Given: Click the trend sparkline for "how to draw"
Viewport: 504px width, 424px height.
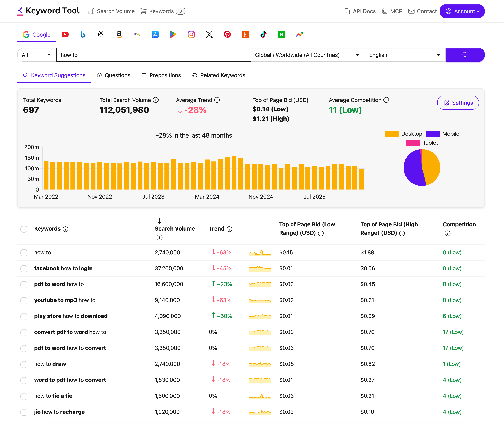Looking at the screenshot, I should [259, 364].
